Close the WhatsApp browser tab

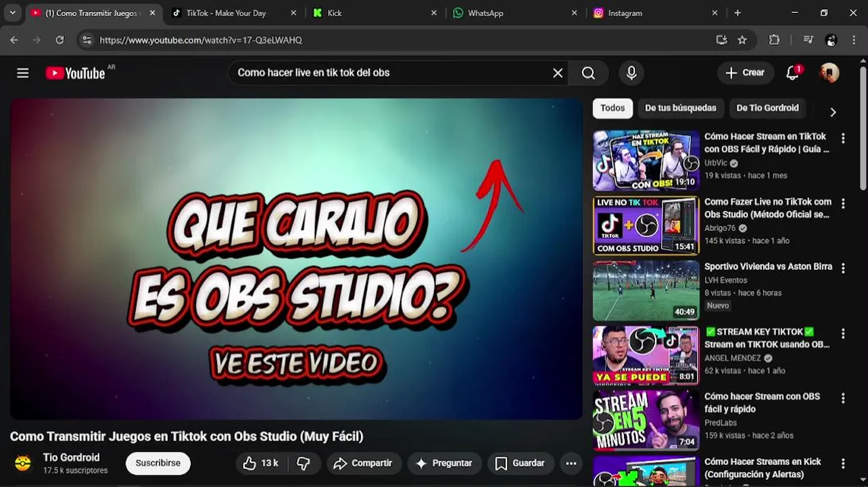(575, 13)
